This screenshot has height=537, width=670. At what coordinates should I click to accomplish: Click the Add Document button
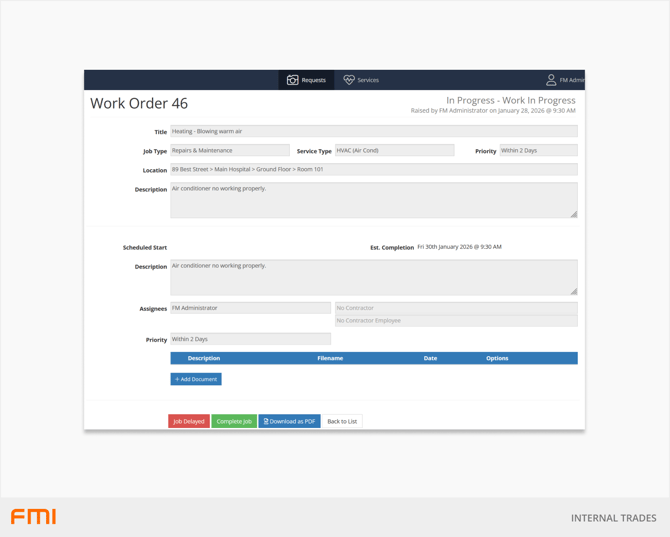(x=196, y=379)
